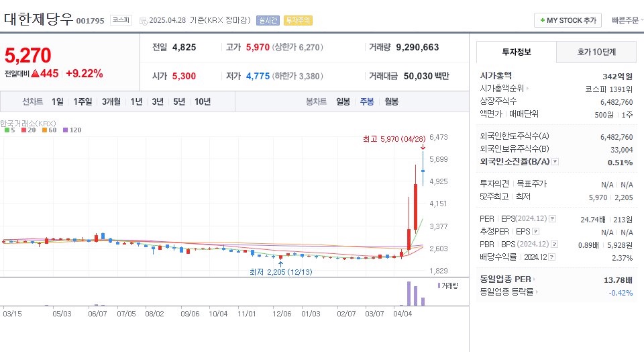This screenshot has width=644, height=352.
Task: Select 1년 line chart period
Action: [136, 101]
